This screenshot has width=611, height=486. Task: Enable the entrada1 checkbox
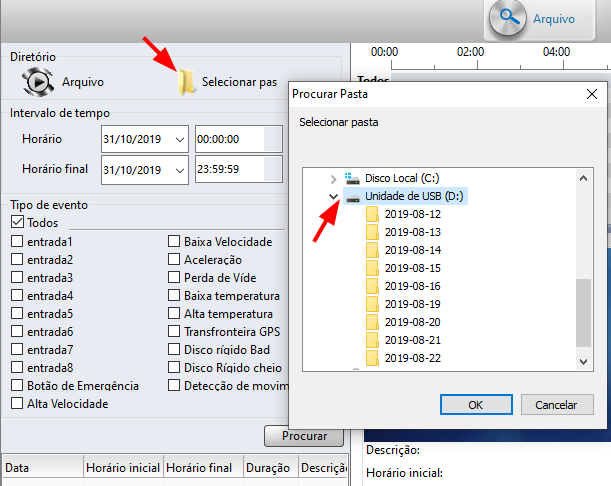[x=18, y=241]
